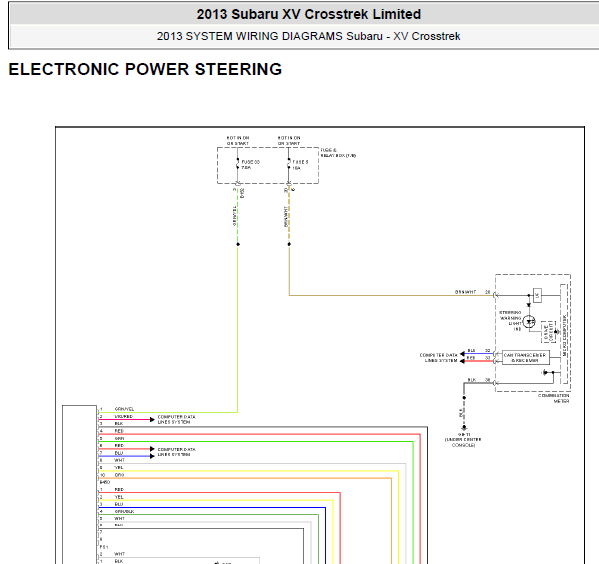Click the I/F box in combination meter

coord(537,295)
